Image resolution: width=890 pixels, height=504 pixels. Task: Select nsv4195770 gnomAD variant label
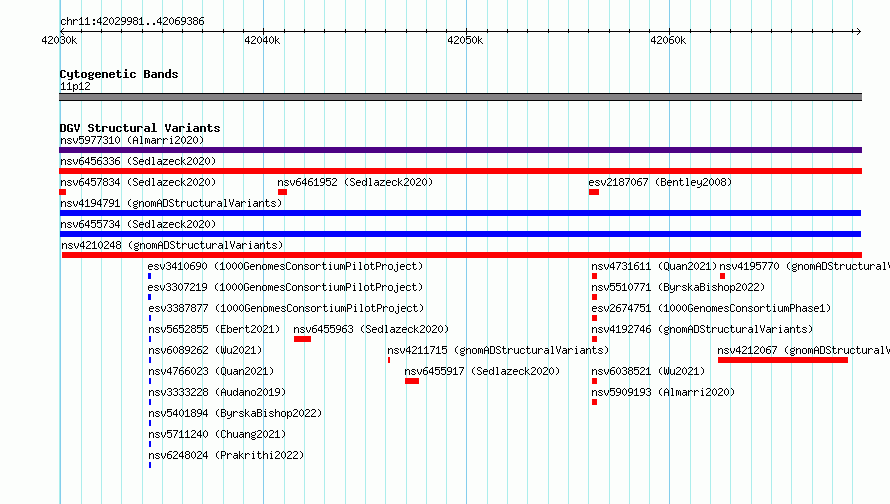click(804, 266)
